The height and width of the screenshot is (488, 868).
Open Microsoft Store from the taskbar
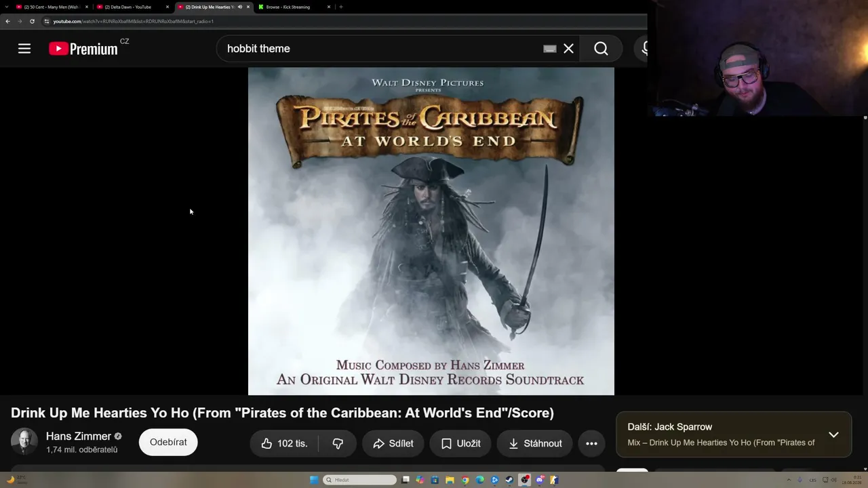(x=435, y=480)
